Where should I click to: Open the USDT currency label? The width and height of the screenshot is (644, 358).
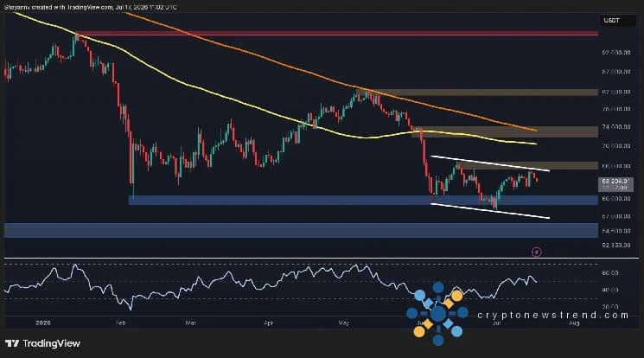[611, 20]
